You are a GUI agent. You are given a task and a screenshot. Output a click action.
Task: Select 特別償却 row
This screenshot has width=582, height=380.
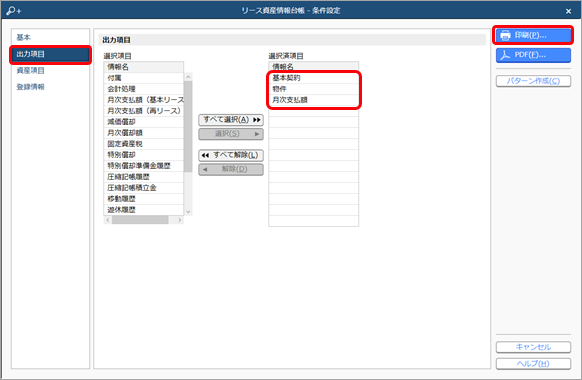[144, 155]
